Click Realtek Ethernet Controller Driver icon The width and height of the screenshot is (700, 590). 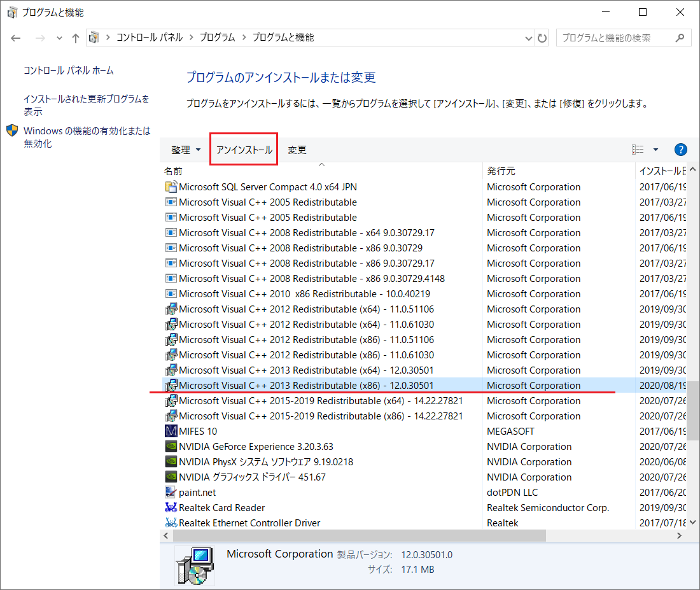tap(171, 523)
